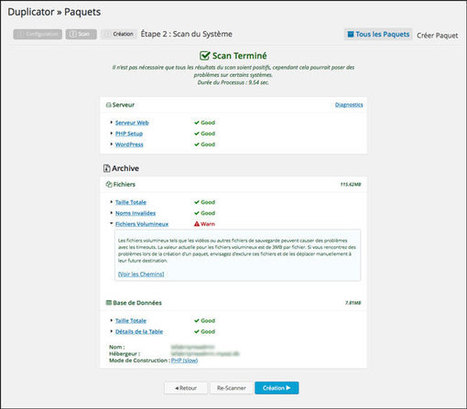Click the Étape 2 : Scan du Système heading
This screenshot has height=409, width=467.
point(186,34)
